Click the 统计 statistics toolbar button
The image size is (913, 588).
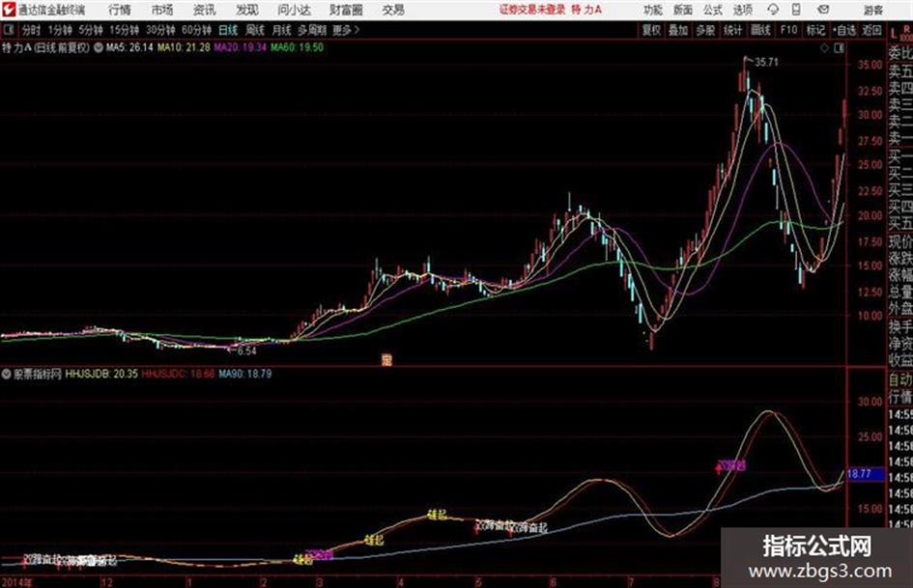(x=733, y=30)
